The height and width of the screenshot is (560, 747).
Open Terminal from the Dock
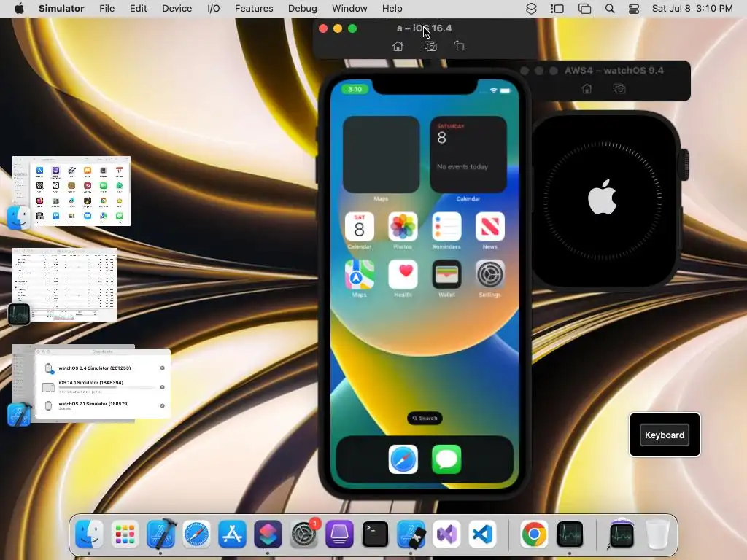tap(375, 534)
